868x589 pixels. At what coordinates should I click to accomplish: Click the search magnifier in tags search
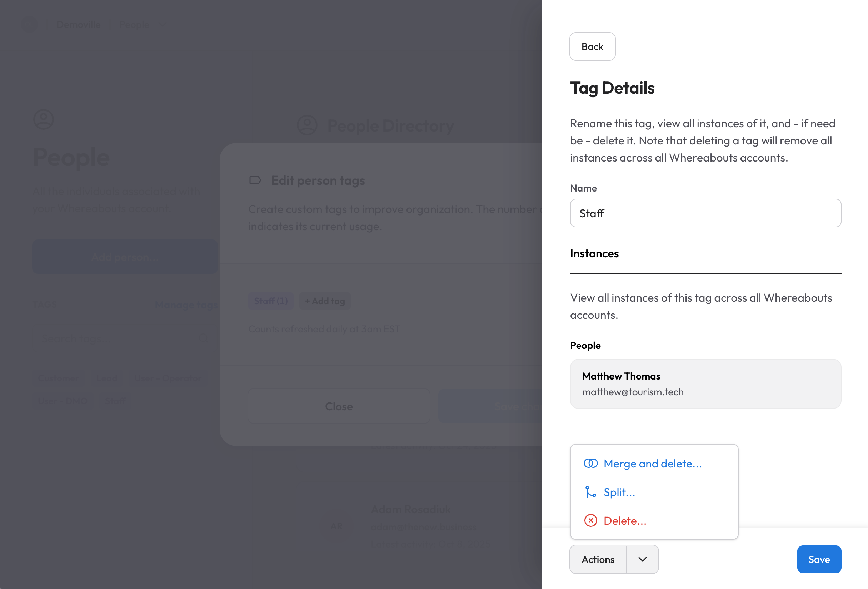coord(204,338)
